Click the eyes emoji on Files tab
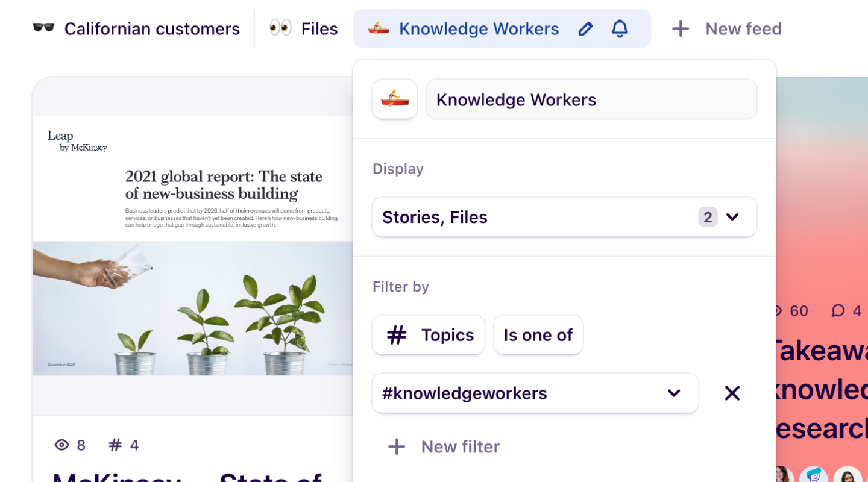The image size is (868, 482). click(x=280, y=28)
